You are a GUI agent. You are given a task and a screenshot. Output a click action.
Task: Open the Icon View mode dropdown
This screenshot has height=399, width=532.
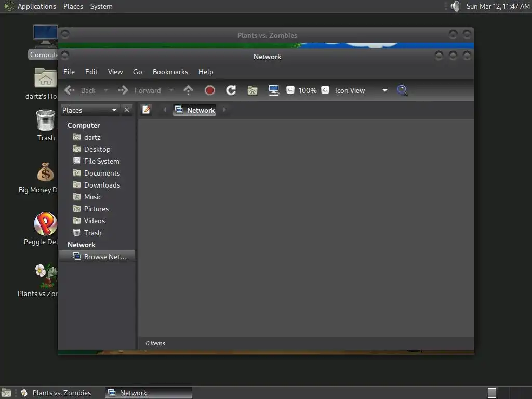pos(361,90)
